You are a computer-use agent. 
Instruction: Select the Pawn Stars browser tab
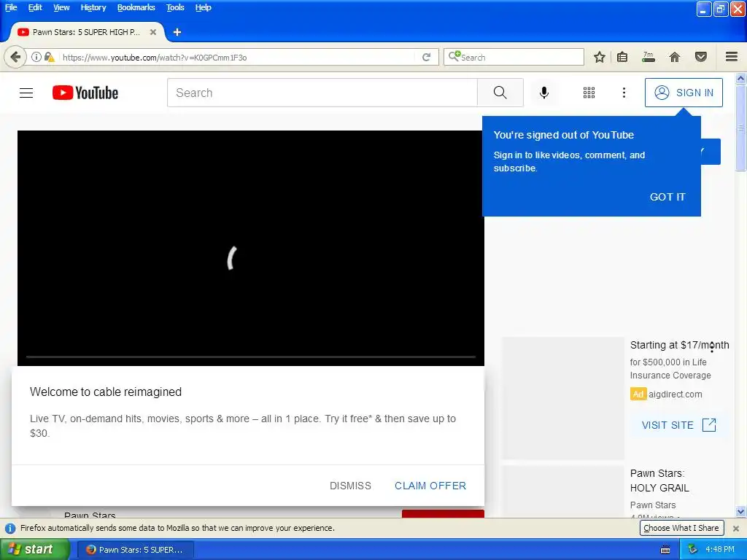[88, 32]
